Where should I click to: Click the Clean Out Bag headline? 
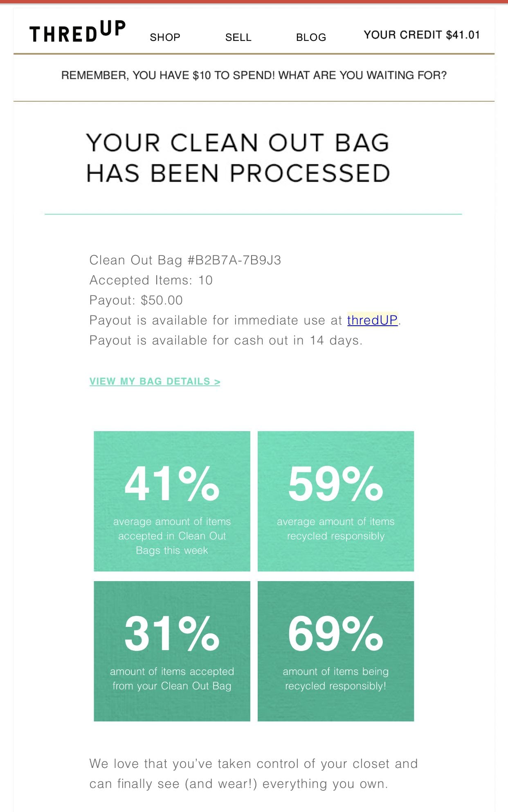238,158
